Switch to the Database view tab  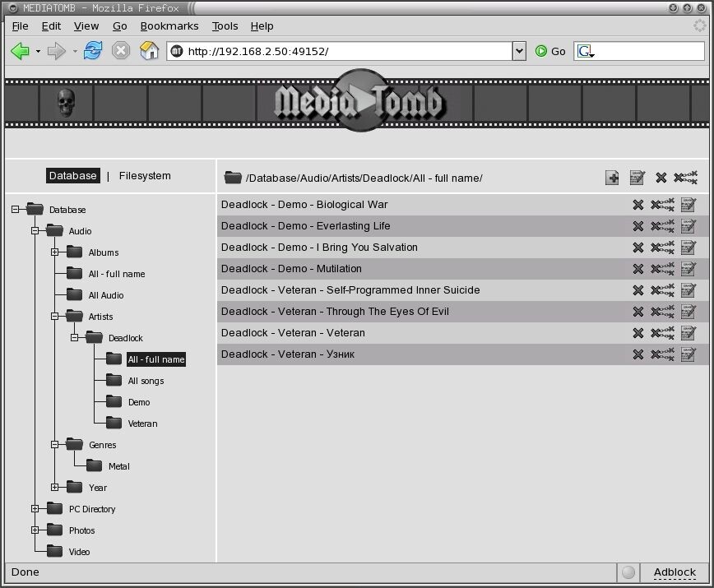point(73,176)
